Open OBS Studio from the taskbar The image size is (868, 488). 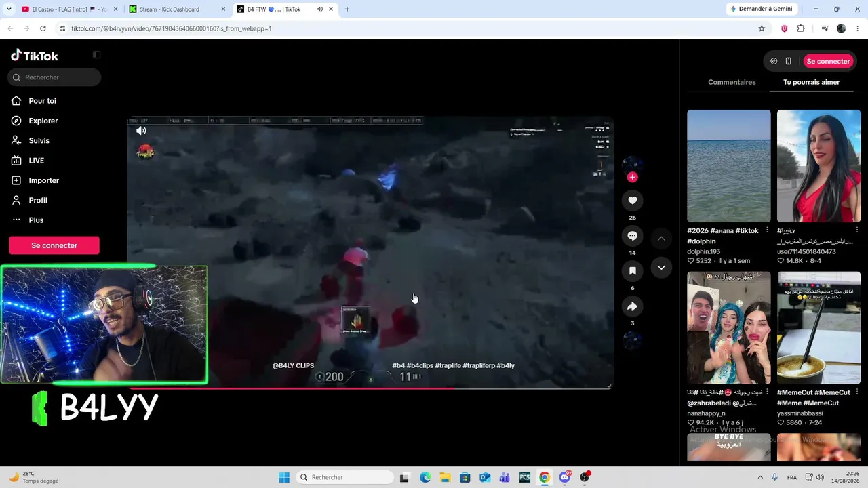pos(585,477)
